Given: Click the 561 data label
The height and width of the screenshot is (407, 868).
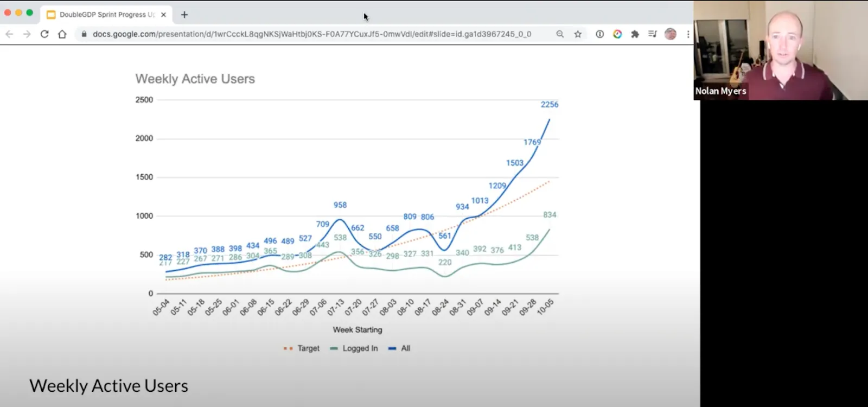Looking at the screenshot, I should pyautogui.click(x=445, y=236).
